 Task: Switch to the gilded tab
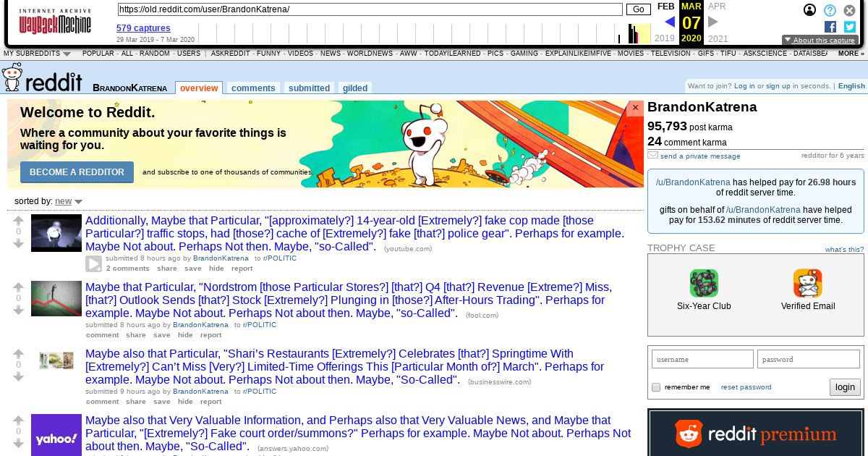click(355, 88)
